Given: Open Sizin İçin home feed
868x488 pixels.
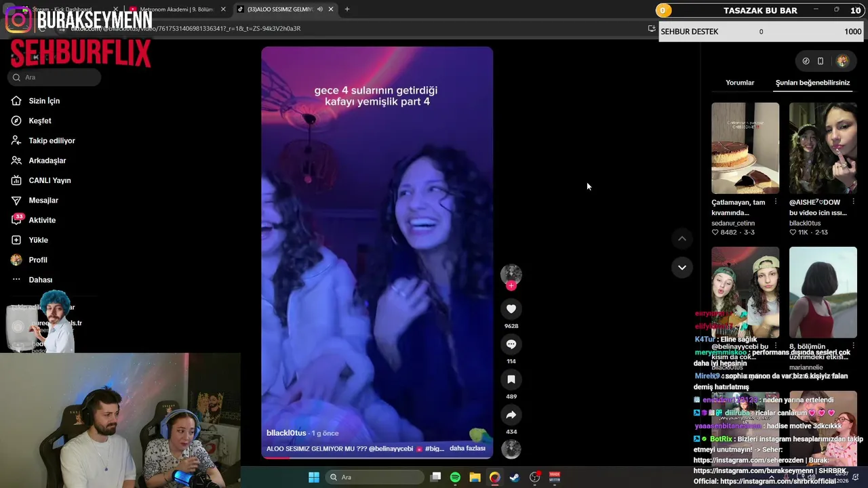Looking at the screenshot, I should [35, 101].
